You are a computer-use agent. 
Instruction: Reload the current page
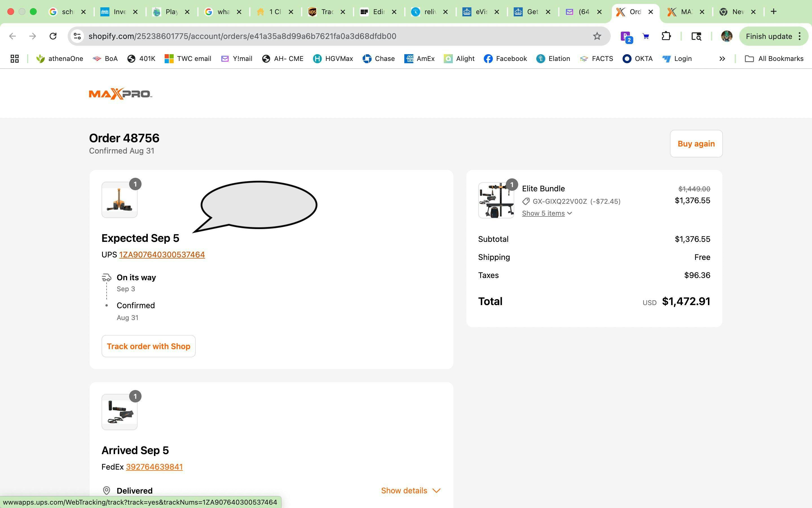(x=53, y=36)
